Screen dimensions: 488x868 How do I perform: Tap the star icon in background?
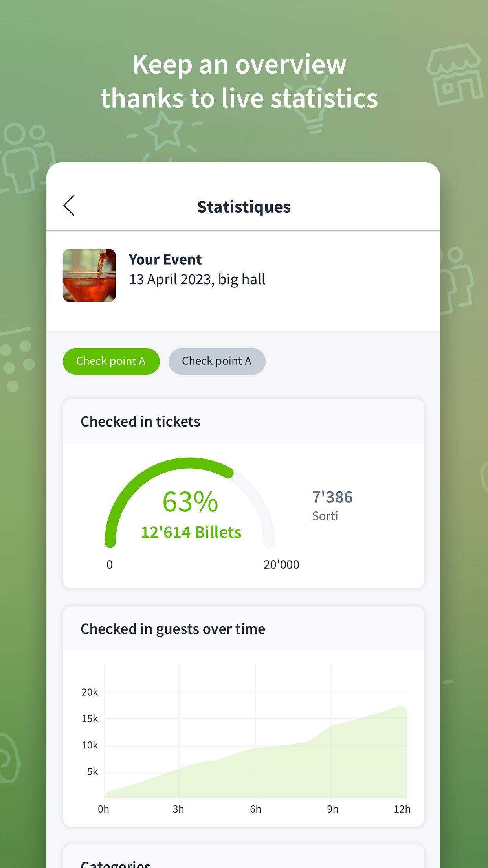[164, 131]
